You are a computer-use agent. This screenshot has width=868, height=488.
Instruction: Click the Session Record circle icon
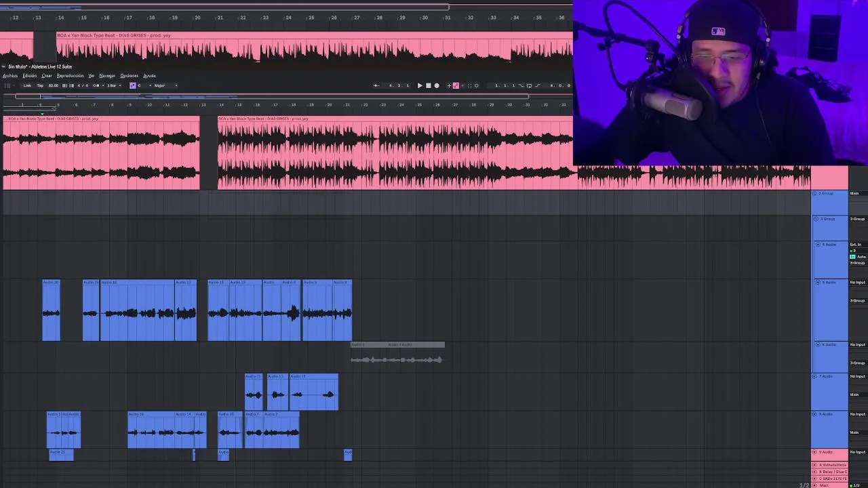pos(477,85)
